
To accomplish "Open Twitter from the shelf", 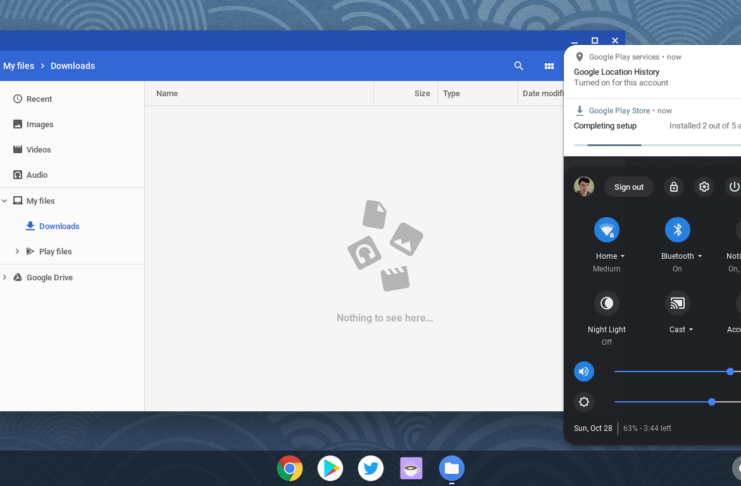I will 371,468.
